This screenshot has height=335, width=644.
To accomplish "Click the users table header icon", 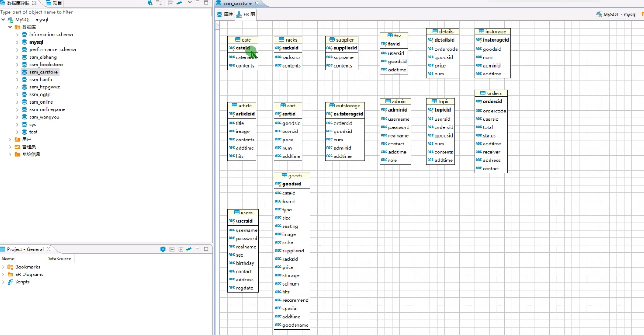I will pos(237,213).
